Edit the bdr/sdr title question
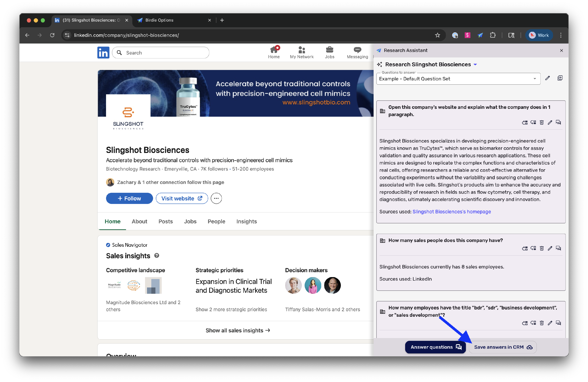The width and height of the screenshot is (588, 382). tap(550, 323)
